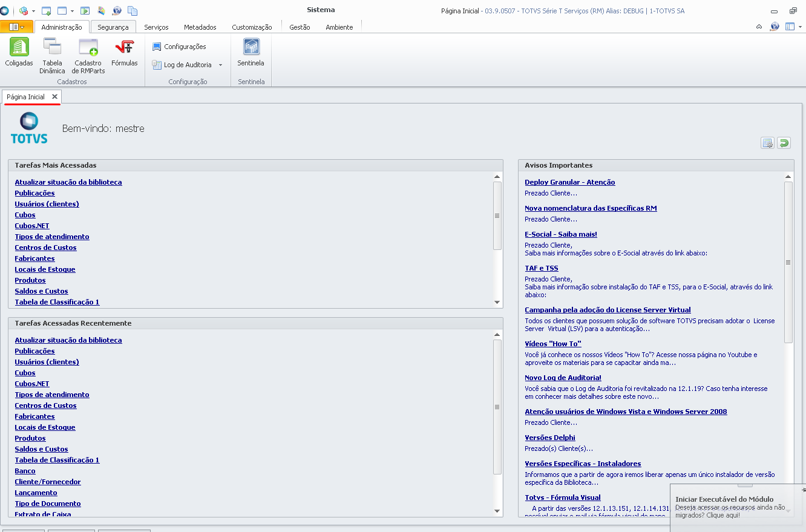This screenshot has height=532, width=806.
Task: Open Tabela Dinâmica in the ribbon
Action: coord(52,56)
